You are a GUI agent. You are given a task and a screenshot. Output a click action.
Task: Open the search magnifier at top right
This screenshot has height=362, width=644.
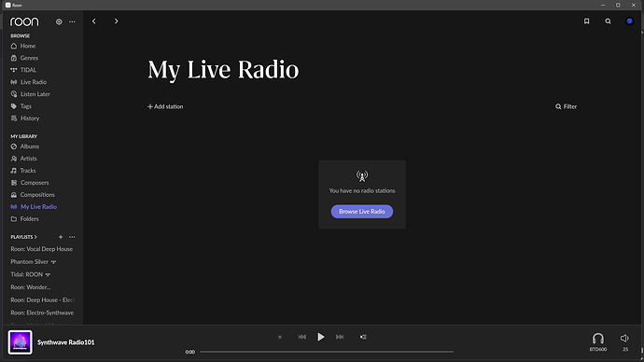point(608,21)
